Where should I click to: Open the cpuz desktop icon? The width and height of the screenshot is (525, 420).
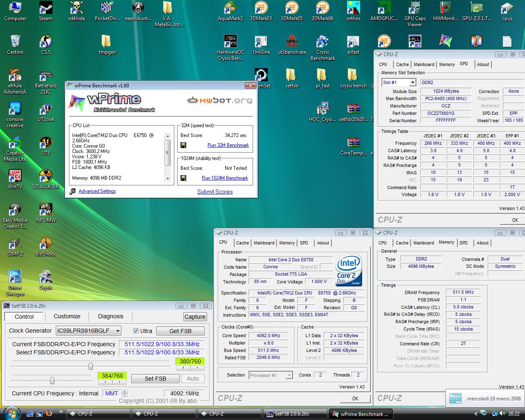(x=507, y=11)
